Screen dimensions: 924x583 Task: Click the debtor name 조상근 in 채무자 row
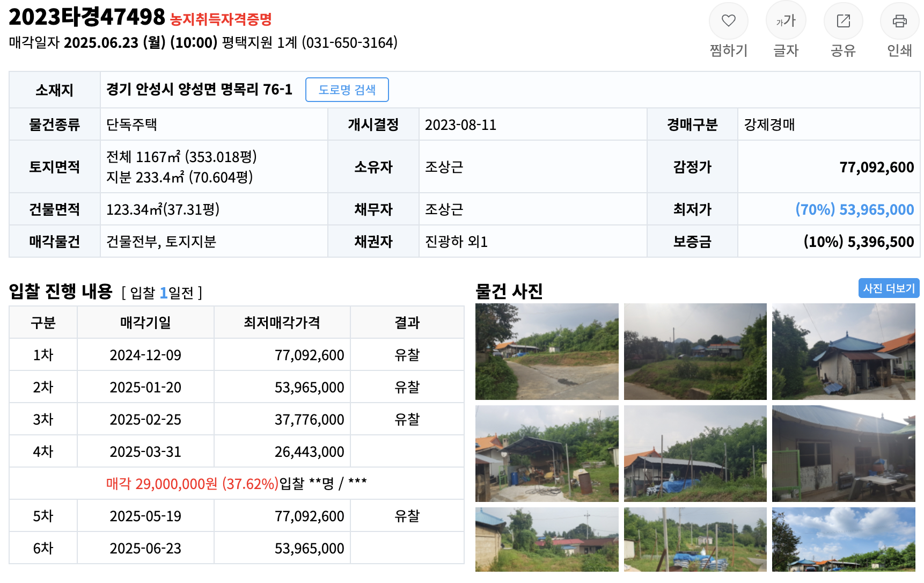pos(444,209)
